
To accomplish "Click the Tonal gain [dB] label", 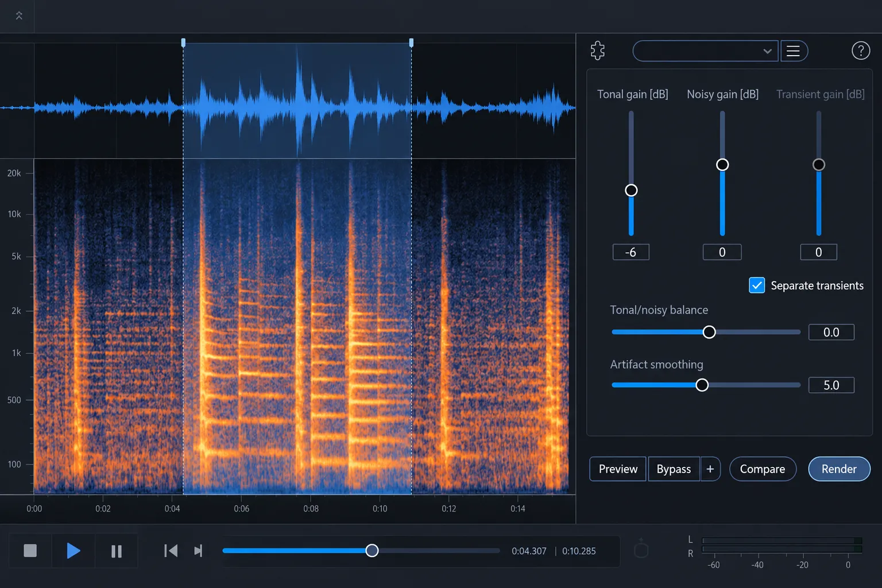I will (633, 94).
